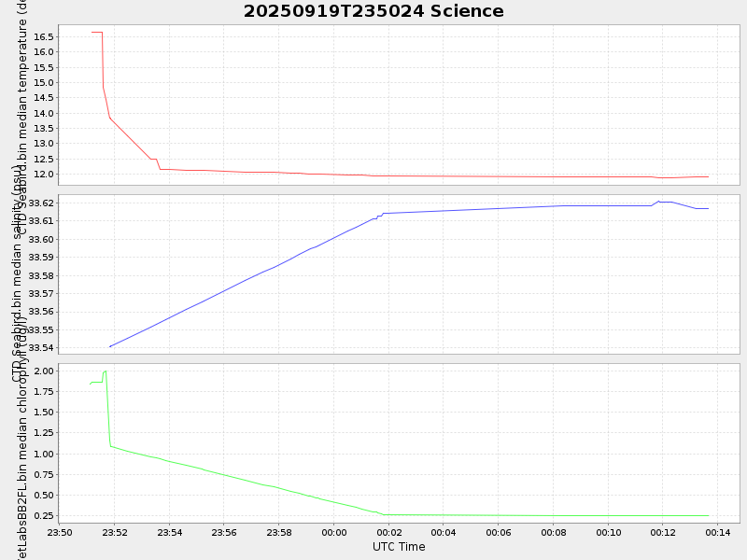Click the "UTC Time" x-axis label
This screenshot has height=560, width=747.
point(399,547)
